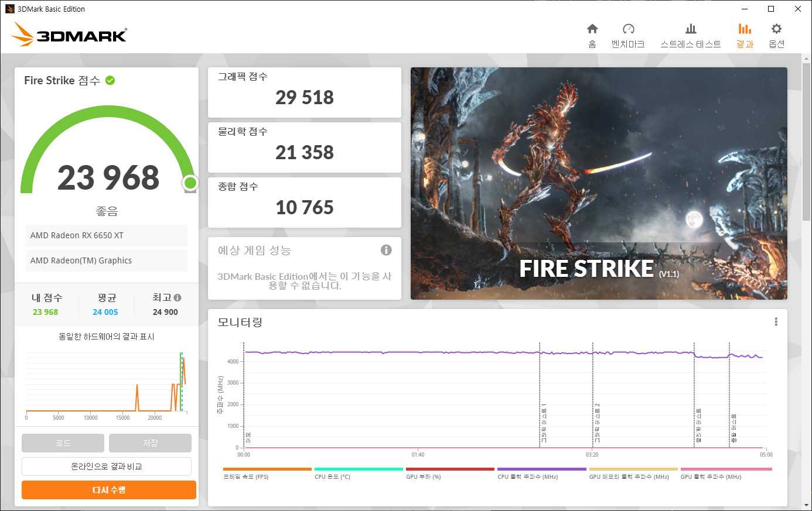Open the monitoring panel three-dot menu
This screenshot has height=511, width=812.
[x=776, y=322]
